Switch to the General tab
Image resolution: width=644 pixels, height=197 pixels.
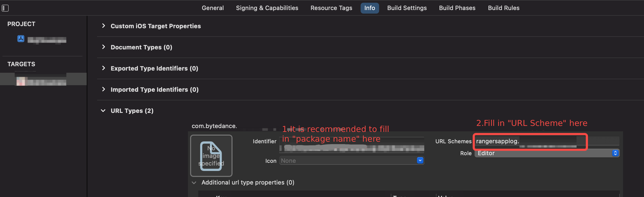tap(213, 8)
